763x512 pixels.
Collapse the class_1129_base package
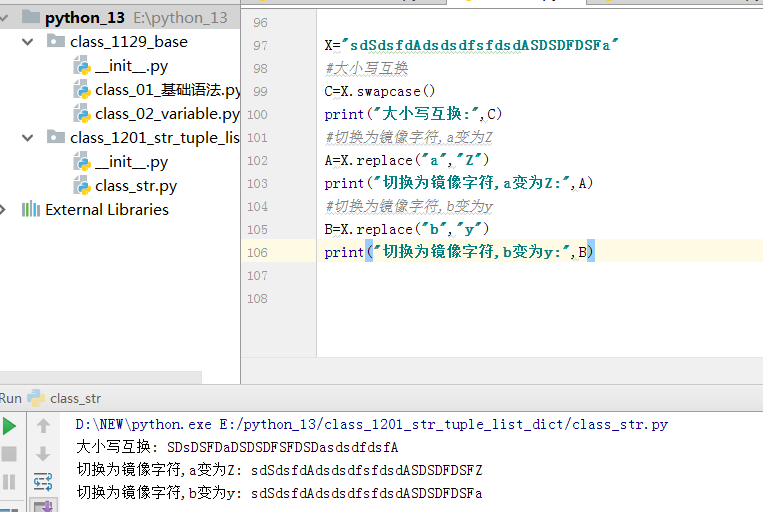click(x=28, y=42)
